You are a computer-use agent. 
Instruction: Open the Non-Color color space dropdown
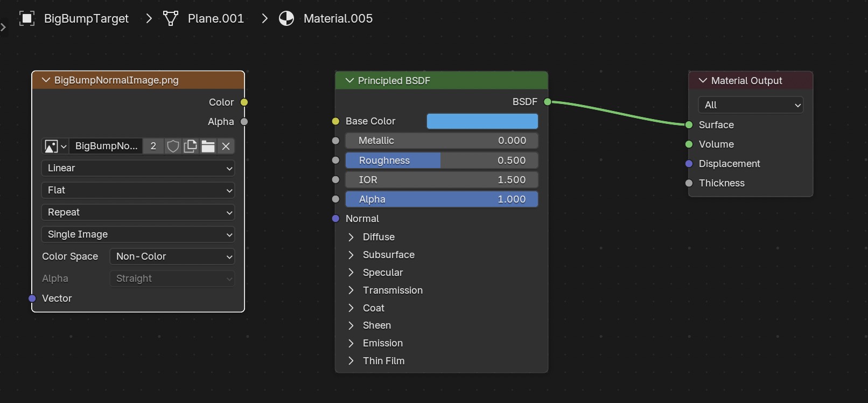(x=172, y=256)
